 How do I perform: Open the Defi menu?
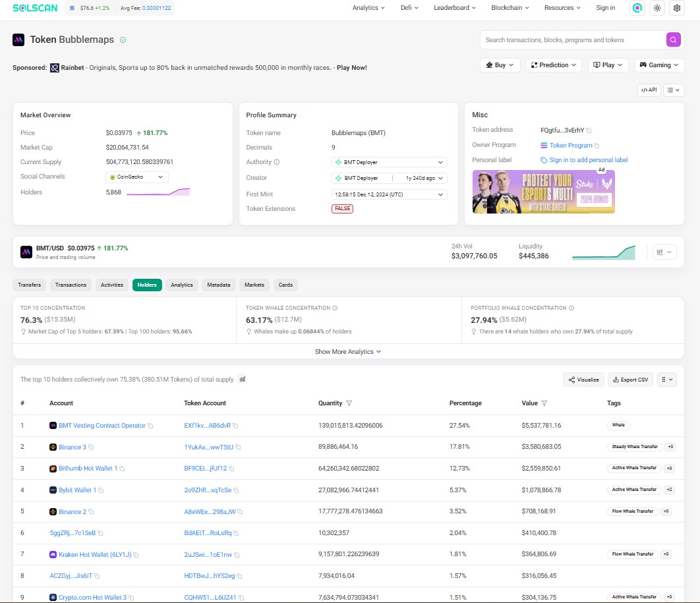tap(409, 8)
